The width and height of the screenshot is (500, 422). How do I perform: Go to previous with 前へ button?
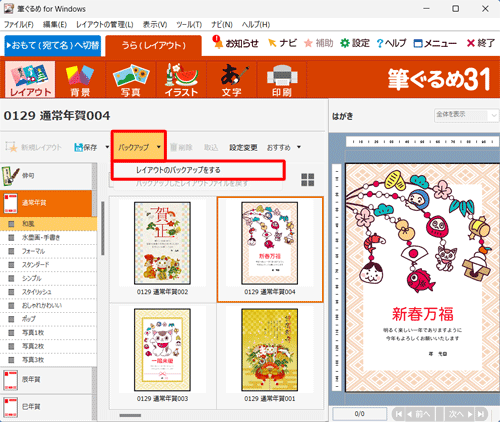(x=419, y=414)
